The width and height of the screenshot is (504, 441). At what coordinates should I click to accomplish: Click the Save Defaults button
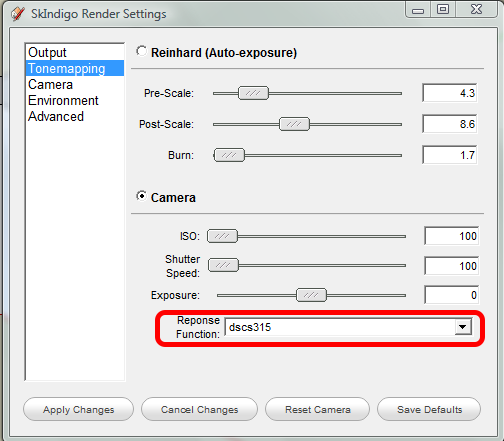pos(429,409)
